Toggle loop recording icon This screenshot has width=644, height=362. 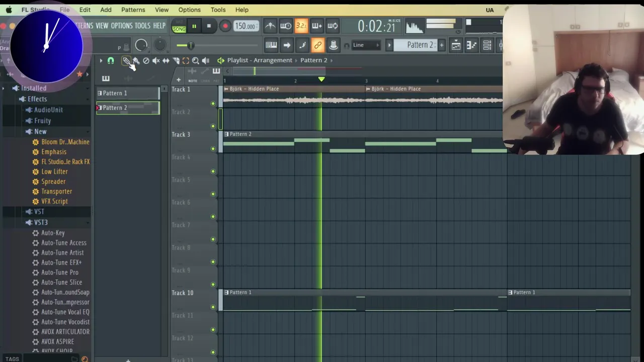click(333, 26)
